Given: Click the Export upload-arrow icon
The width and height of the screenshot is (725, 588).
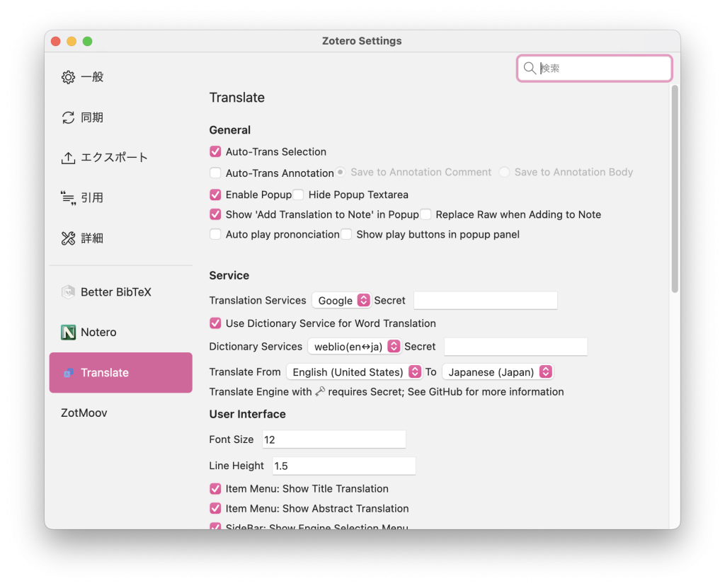Looking at the screenshot, I should [68, 158].
